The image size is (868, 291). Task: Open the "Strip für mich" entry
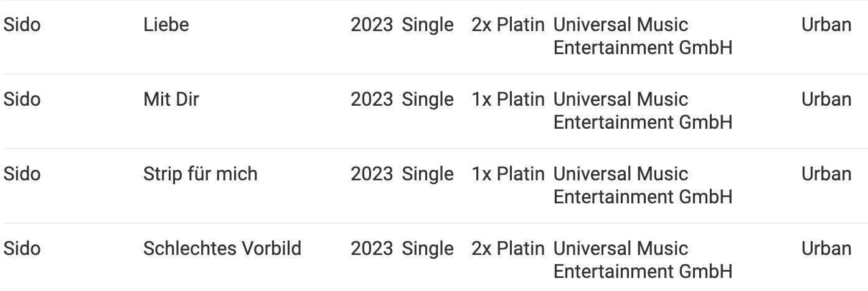pos(200,174)
